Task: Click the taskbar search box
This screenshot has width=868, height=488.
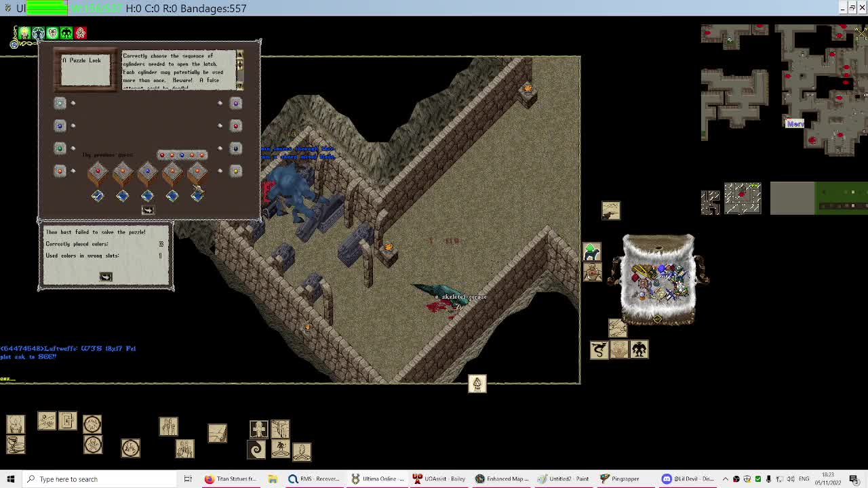Action: 98,479
